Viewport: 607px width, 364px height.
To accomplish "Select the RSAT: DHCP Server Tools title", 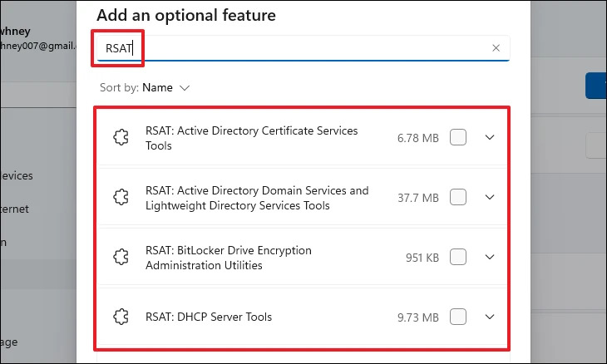I will pyautogui.click(x=208, y=317).
